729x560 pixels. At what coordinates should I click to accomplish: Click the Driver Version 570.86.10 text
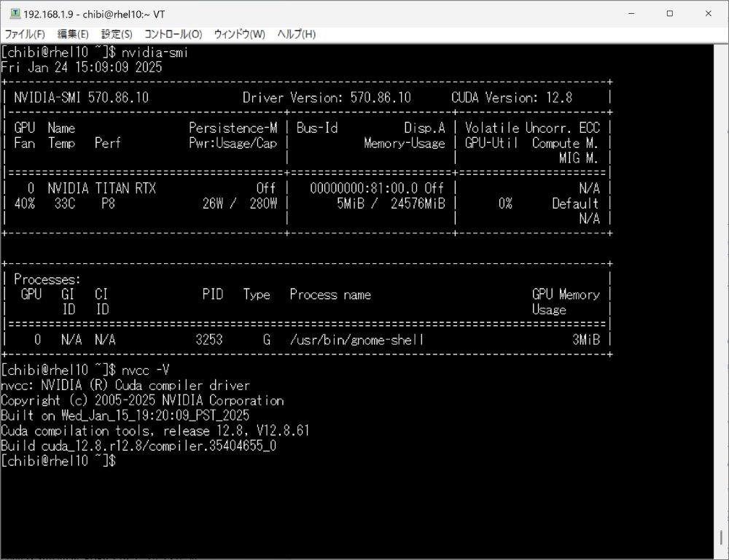coord(327,98)
